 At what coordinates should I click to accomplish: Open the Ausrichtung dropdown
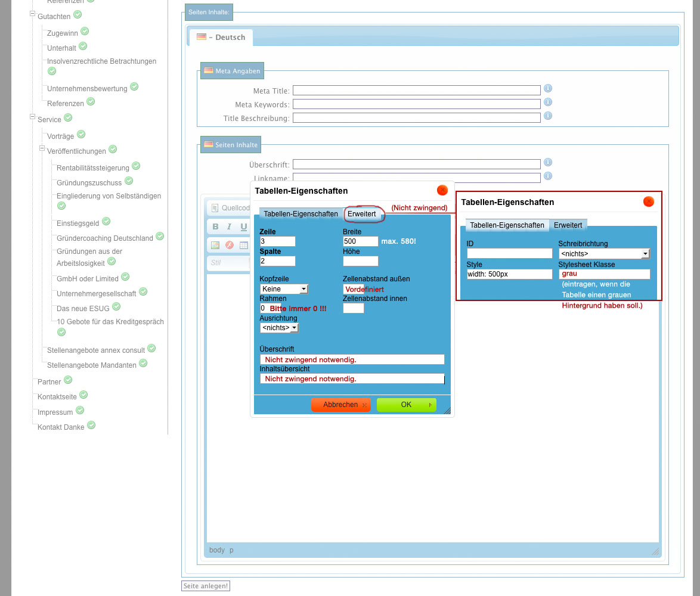pyautogui.click(x=279, y=328)
